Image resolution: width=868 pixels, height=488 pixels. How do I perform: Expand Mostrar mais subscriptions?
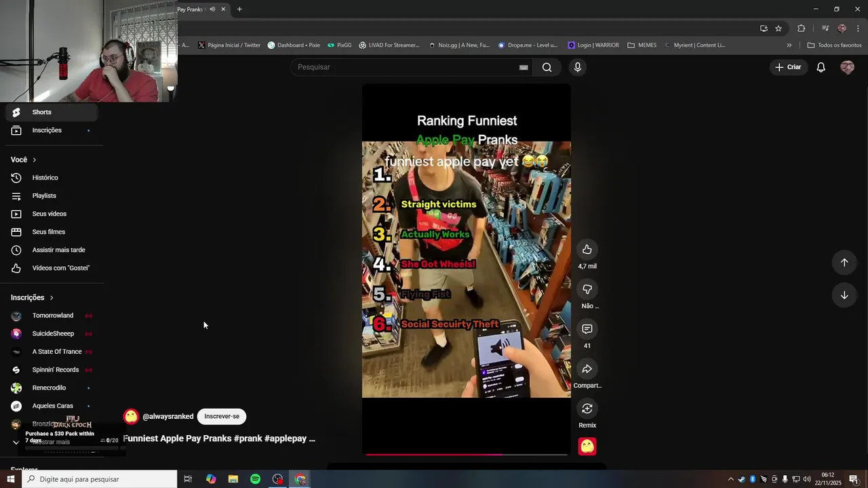(52, 442)
